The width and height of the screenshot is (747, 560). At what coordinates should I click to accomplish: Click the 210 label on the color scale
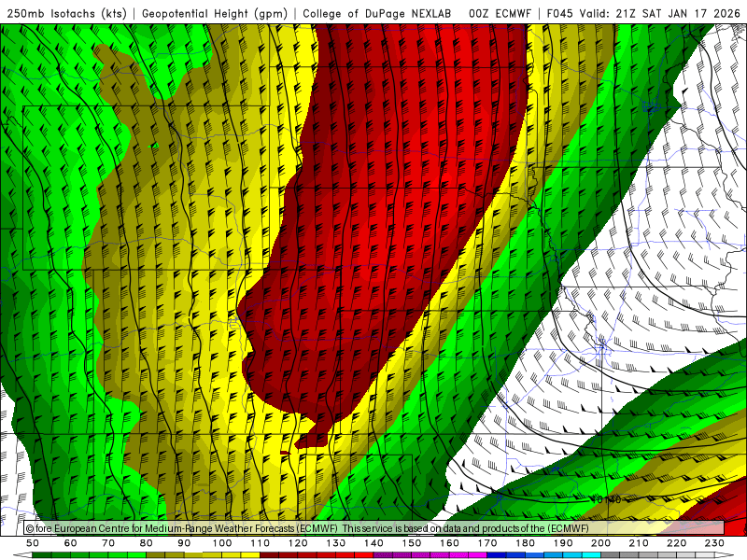click(639, 543)
